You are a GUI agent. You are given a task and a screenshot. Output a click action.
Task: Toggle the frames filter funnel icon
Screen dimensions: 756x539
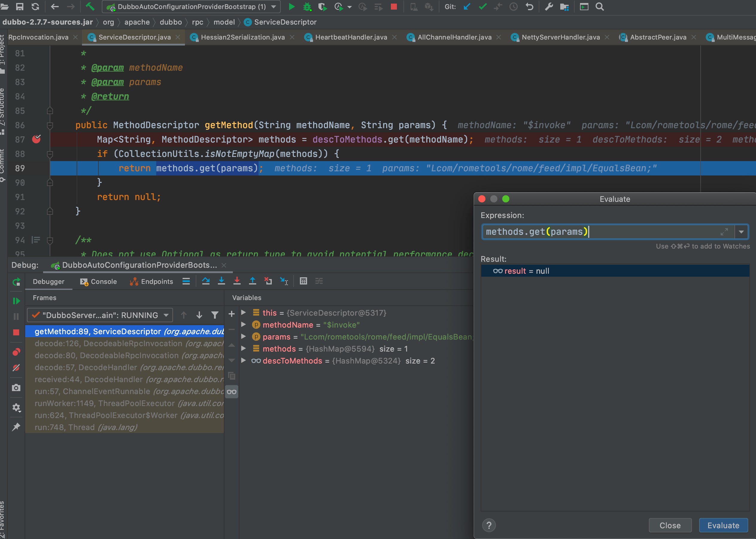pos(215,315)
